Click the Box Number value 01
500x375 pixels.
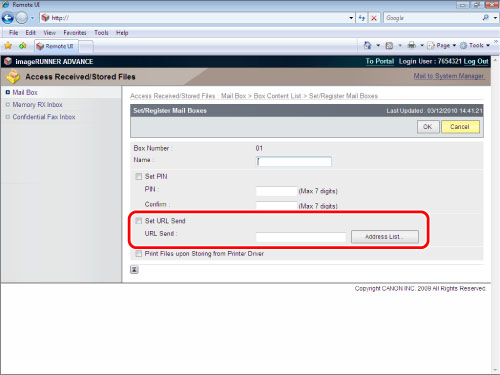point(259,148)
